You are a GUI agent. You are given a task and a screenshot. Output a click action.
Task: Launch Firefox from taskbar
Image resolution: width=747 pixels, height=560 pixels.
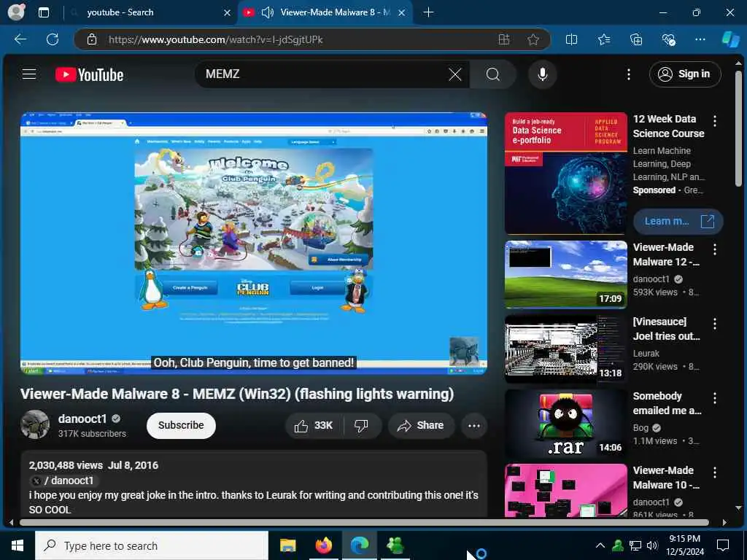323,545
